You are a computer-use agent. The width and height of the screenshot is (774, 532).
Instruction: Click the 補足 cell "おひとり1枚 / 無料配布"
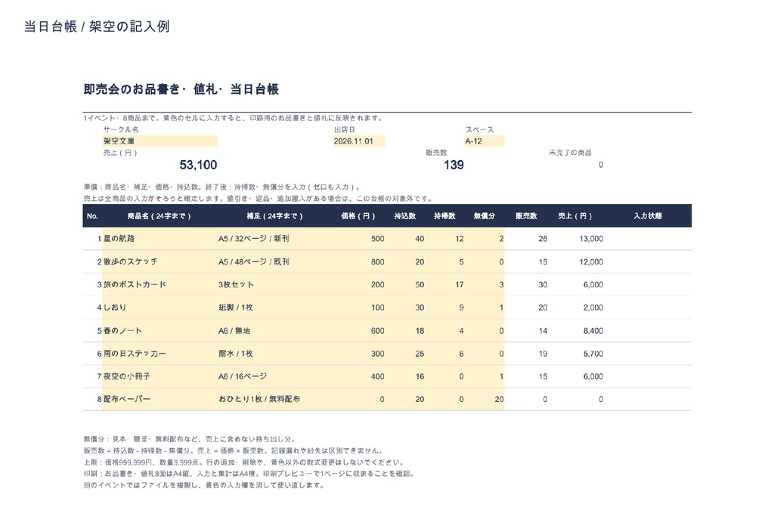point(275,399)
